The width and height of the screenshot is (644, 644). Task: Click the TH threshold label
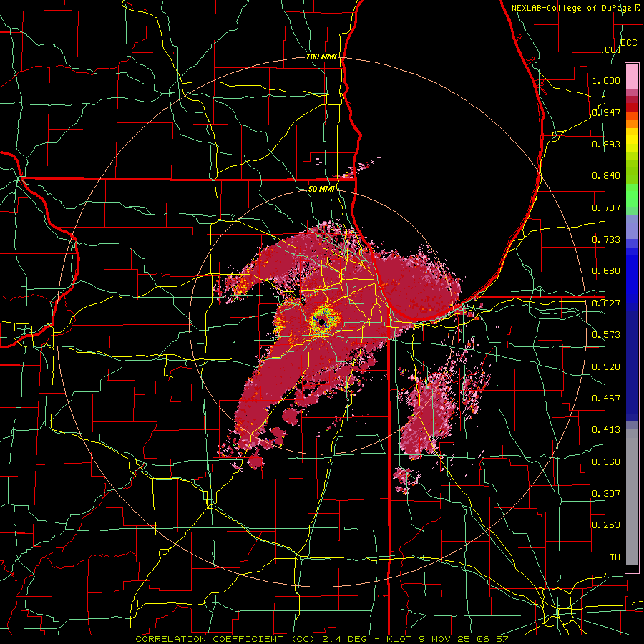pyautogui.click(x=615, y=557)
